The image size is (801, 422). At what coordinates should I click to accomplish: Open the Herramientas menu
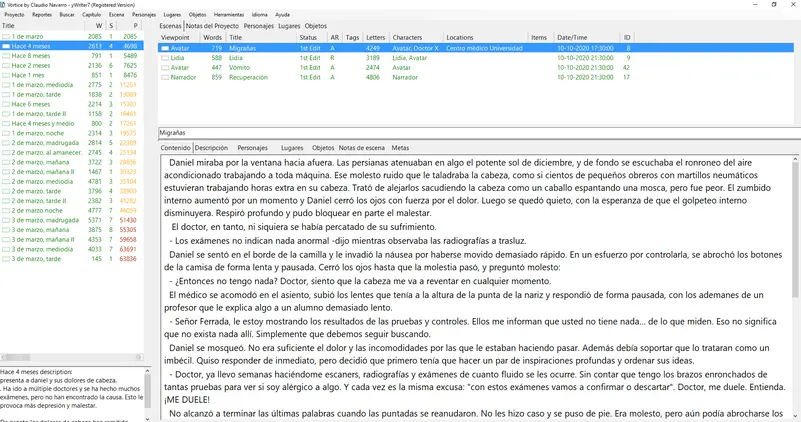229,15
